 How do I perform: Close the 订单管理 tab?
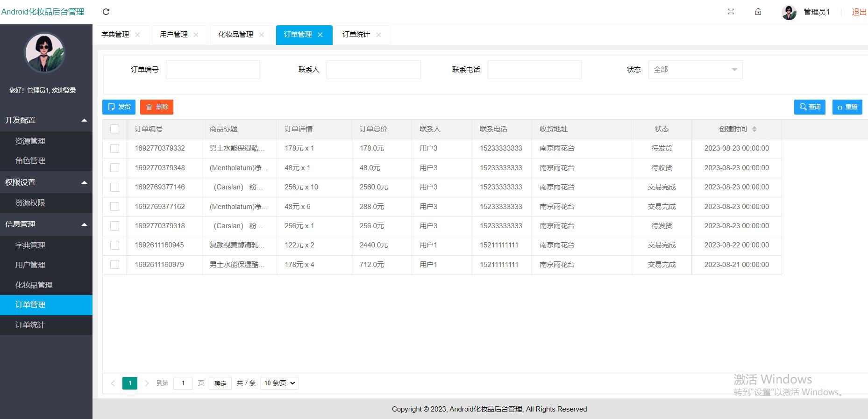tap(320, 35)
